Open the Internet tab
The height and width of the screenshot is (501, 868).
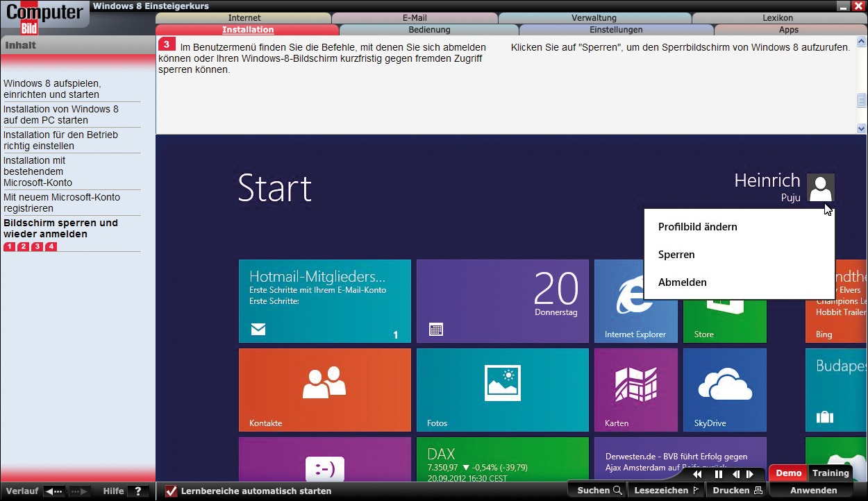coord(244,18)
